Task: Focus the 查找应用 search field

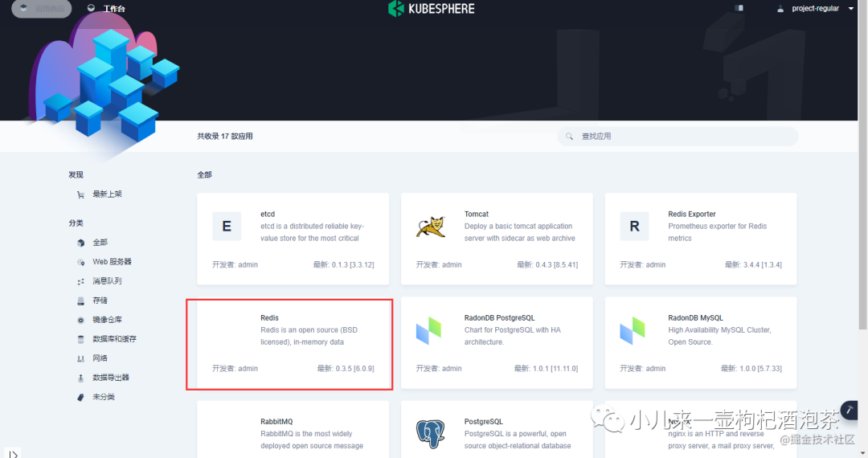Action: [x=678, y=136]
